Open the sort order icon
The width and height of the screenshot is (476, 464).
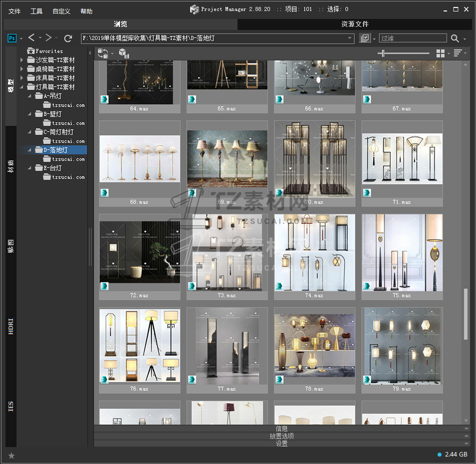tap(457, 54)
